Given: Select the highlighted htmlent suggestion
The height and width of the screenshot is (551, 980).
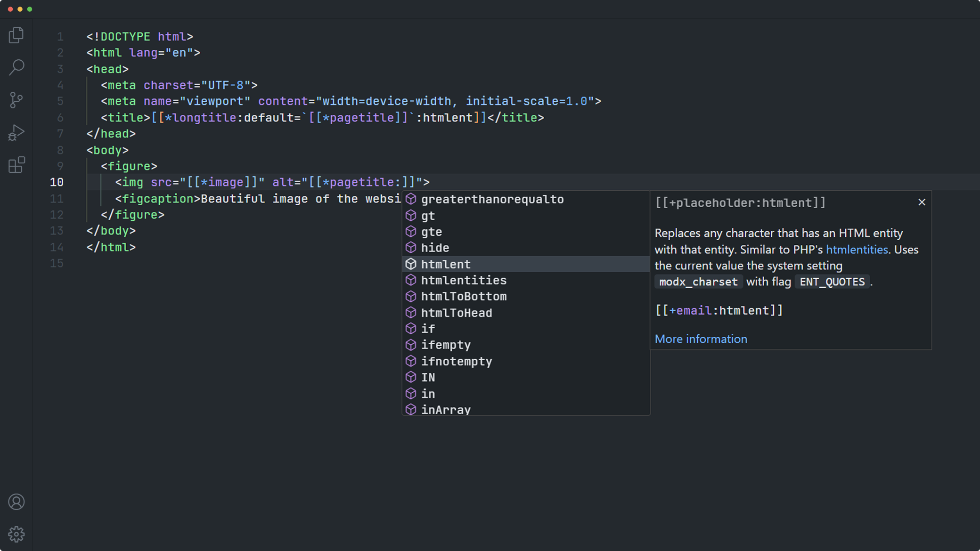Looking at the screenshot, I should click(446, 264).
